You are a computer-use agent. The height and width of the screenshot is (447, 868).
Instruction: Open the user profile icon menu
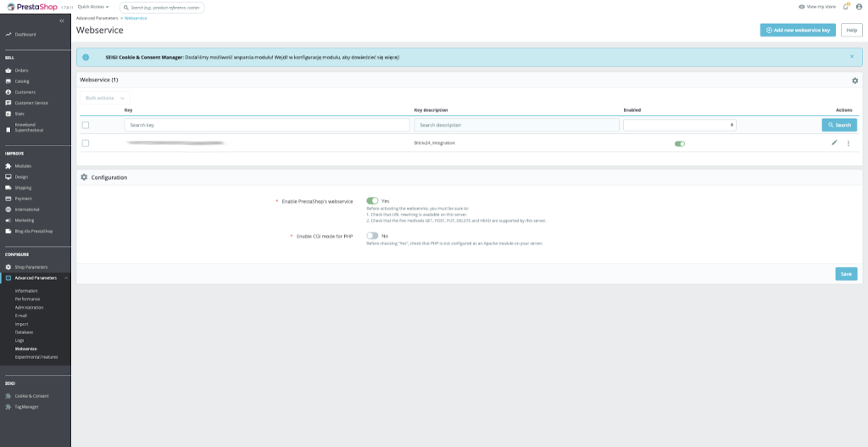(x=860, y=7)
